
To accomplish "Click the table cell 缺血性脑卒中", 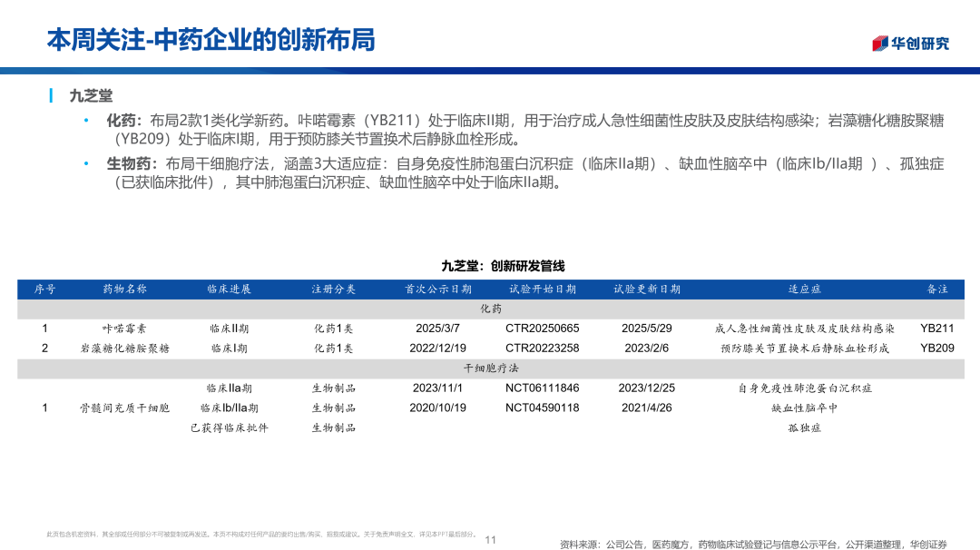I will [x=804, y=408].
